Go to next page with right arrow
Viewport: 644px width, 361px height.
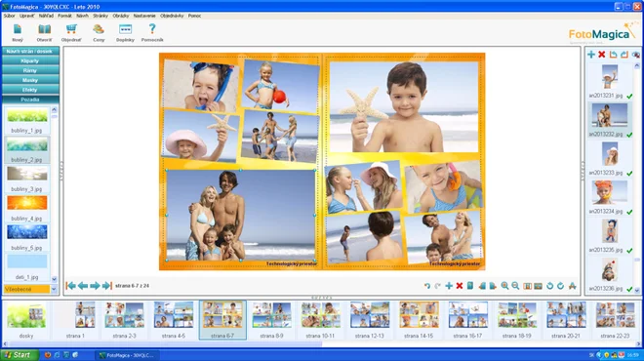pyautogui.click(x=95, y=286)
